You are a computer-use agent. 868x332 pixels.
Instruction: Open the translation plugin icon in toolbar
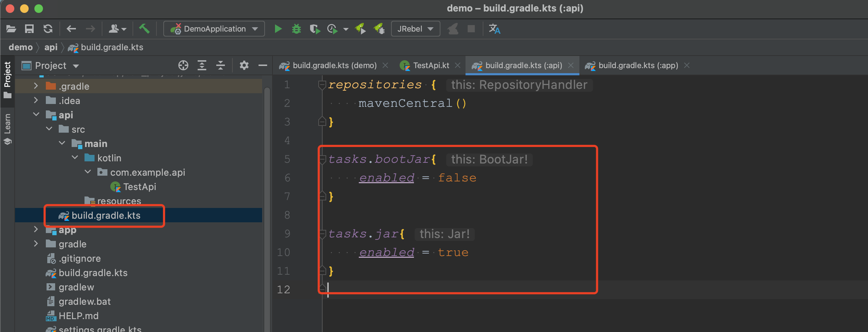click(x=495, y=29)
